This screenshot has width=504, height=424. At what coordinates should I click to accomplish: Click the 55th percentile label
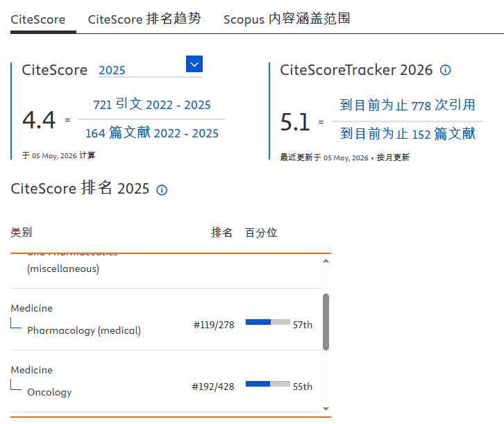pyautogui.click(x=303, y=387)
